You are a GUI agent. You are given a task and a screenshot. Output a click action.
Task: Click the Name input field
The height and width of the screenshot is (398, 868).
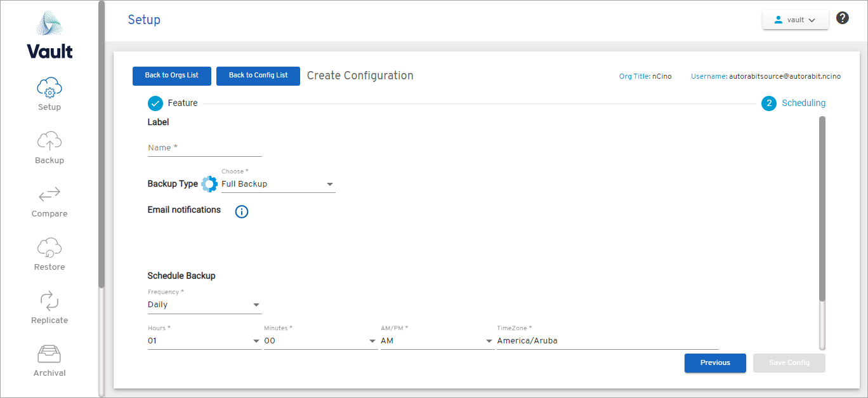(204, 148)
